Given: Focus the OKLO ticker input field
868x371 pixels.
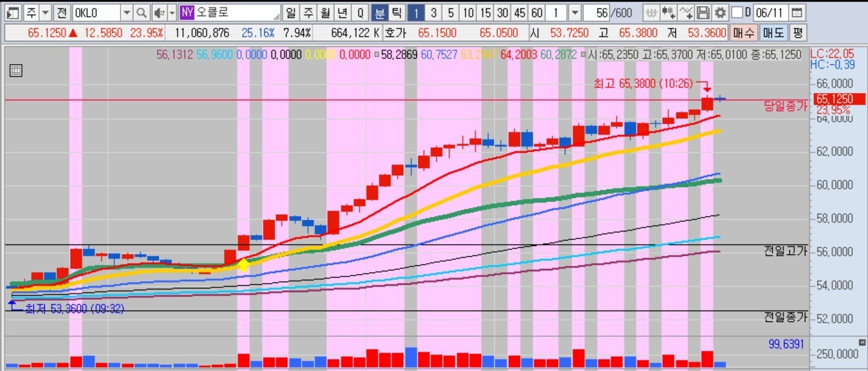Looking at the screenshot, I should [97, 13].
